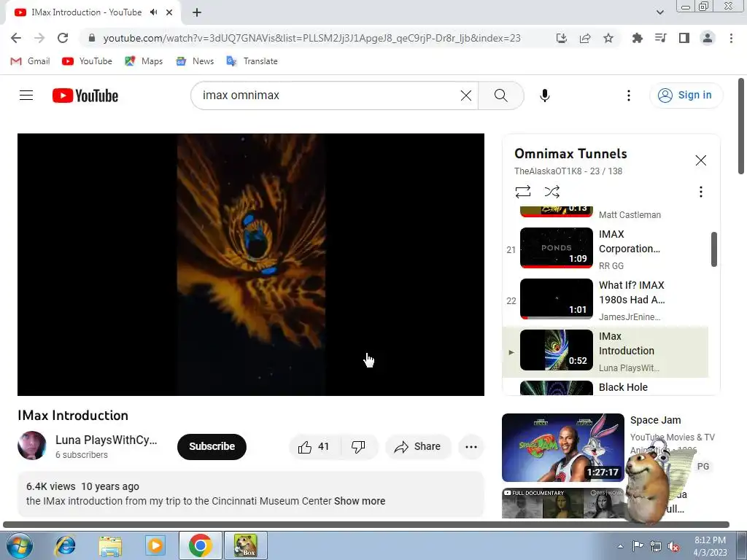Open Chrome extensions puzzle icon

[x=637, y=38]
